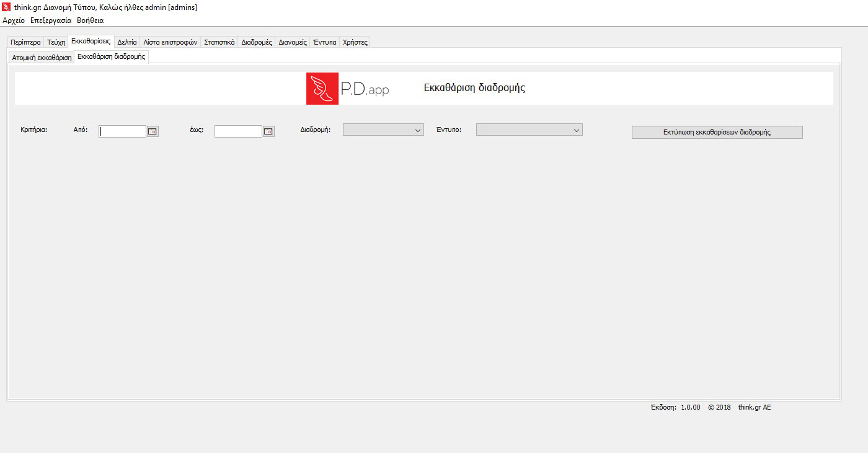This screenshot has height=453, width=868.
Task: Open the calendar picker for έως date
Action: 268,131
